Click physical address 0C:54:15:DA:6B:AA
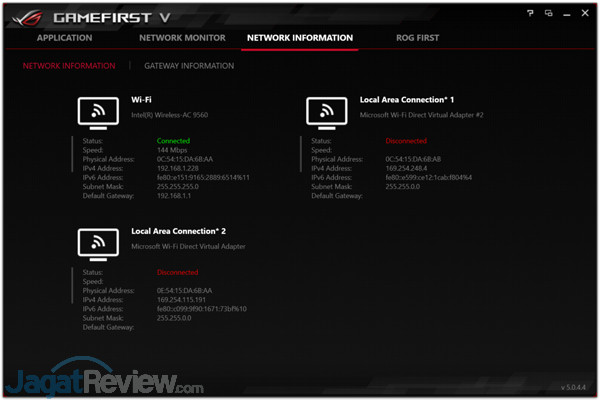Viewport: 600px width, 400px height. click(x=185, y=159)
